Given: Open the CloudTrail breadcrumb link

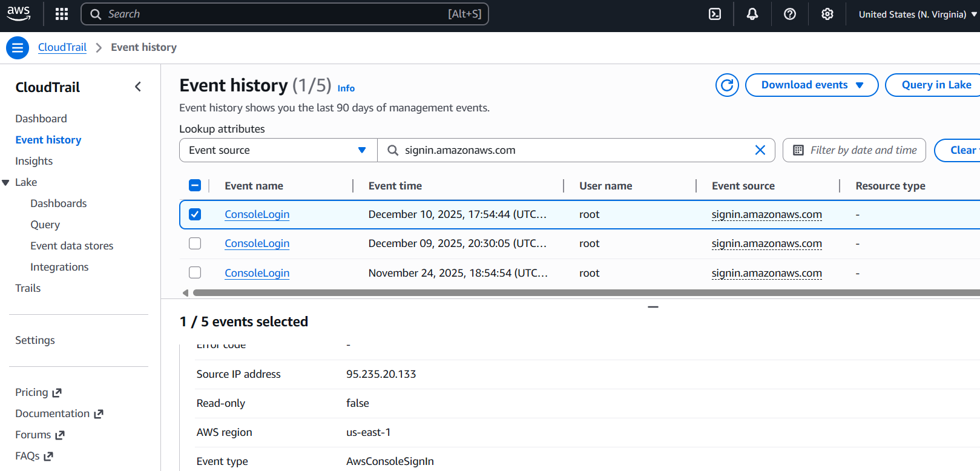Looking at the screenshot, I should (x=62, y=47).
